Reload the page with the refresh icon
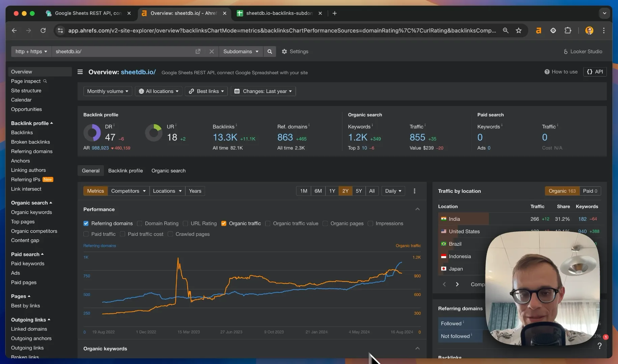 click(x=43, y=31)
